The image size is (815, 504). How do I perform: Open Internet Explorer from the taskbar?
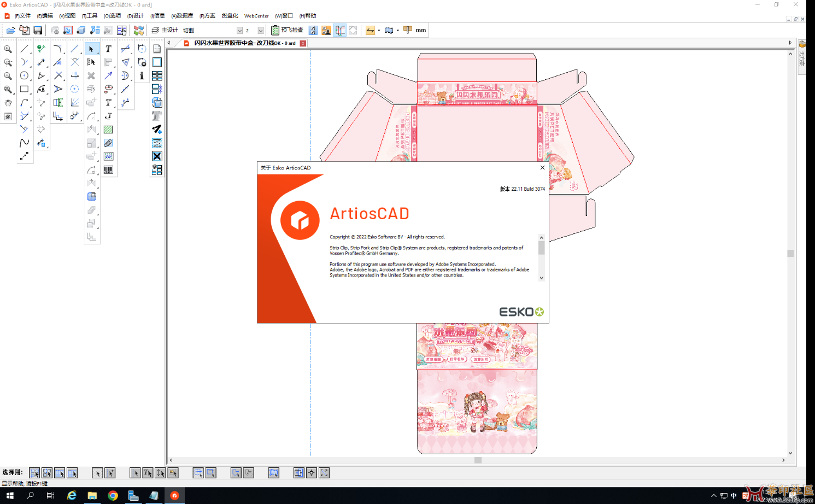72,496
